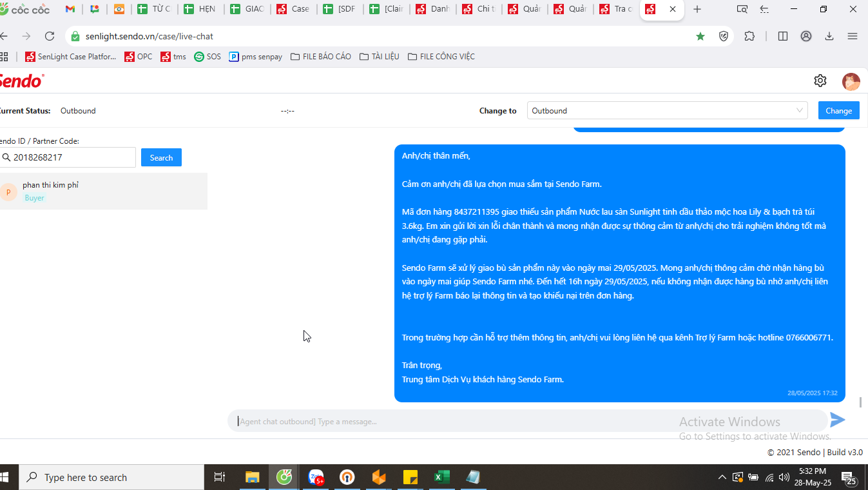Open Zalo from the taskbar
The width and height of the screenshot is (868, 490).
coord(316,477)
